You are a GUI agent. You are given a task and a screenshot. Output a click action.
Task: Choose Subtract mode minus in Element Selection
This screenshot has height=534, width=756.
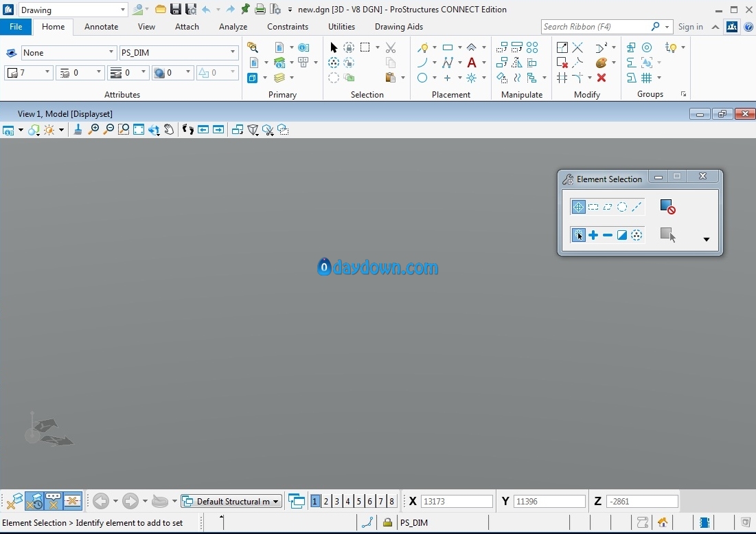pyautogui.click(x=608, y=235)
